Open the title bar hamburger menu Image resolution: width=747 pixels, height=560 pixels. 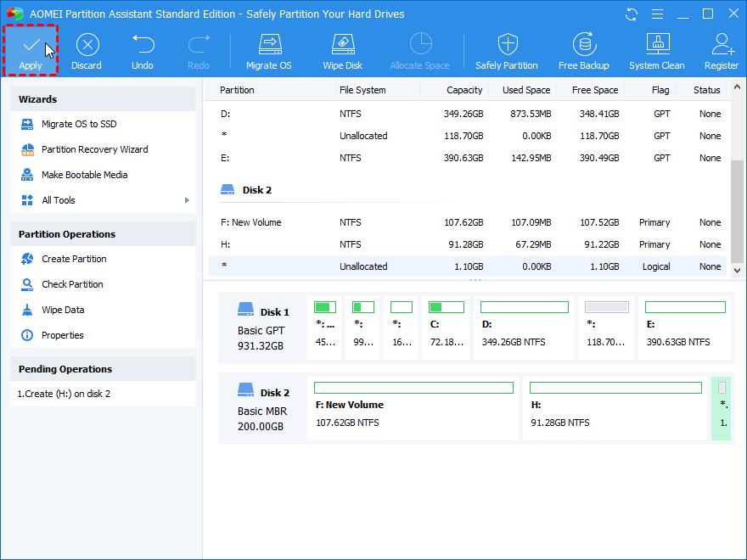[656, 14]
